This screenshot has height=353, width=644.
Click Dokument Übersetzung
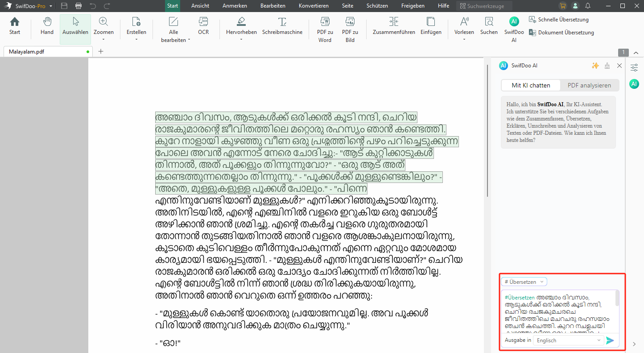(x=561, y=32)
